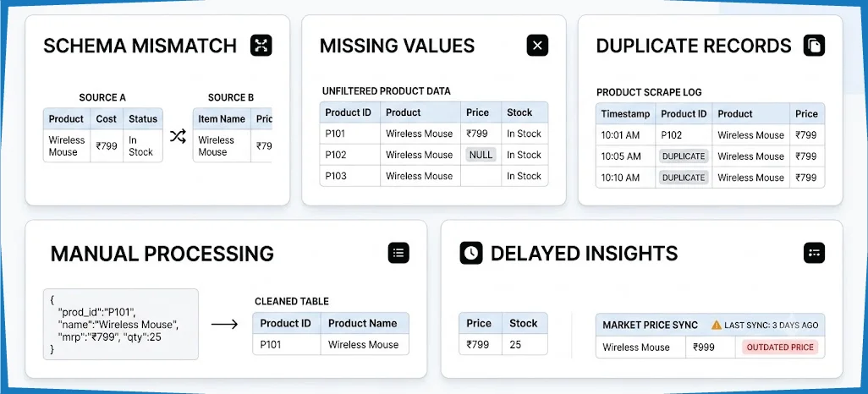The image size is (868, 394).
Task: Click the UNFILTERED PRODUCT DATA label
Action: (387, 90)
